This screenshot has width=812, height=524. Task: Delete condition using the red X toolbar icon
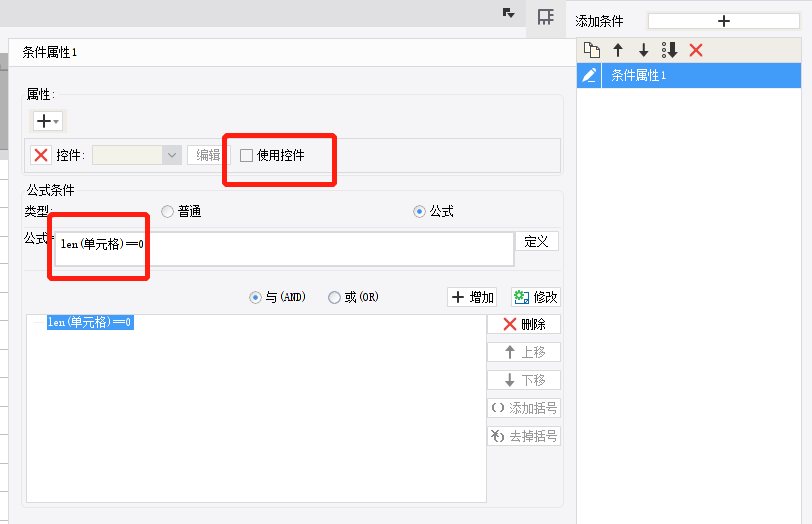click(x=696, y=50)
